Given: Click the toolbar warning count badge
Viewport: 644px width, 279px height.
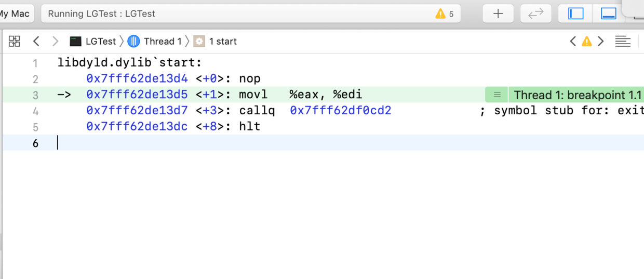Looking at the screenshot, I should [x=445, y=14].
